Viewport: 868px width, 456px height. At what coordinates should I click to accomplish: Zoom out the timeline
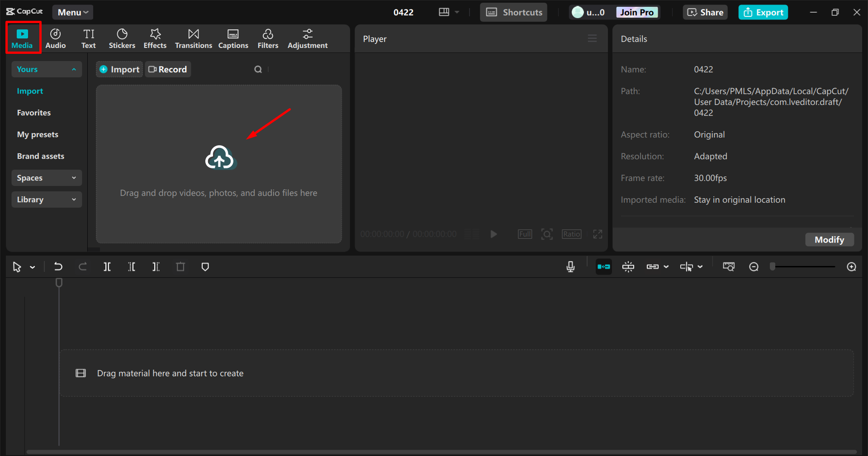754,267
